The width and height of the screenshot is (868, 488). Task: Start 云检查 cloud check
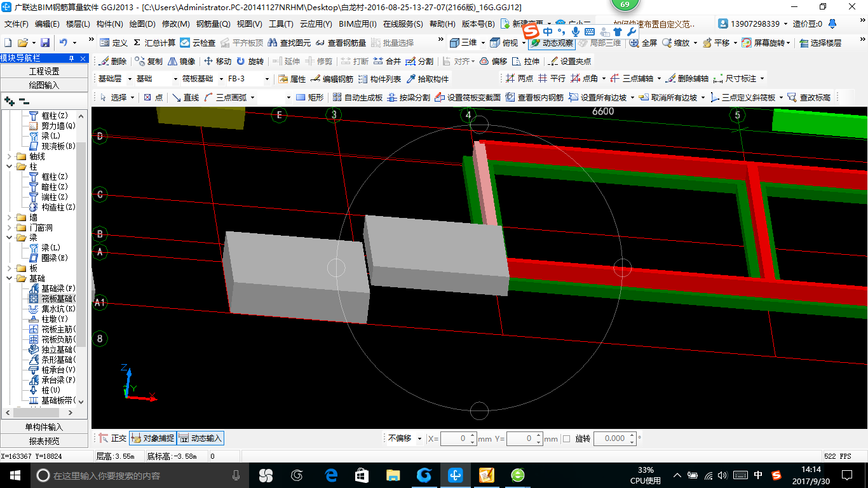tap(198, 43)
